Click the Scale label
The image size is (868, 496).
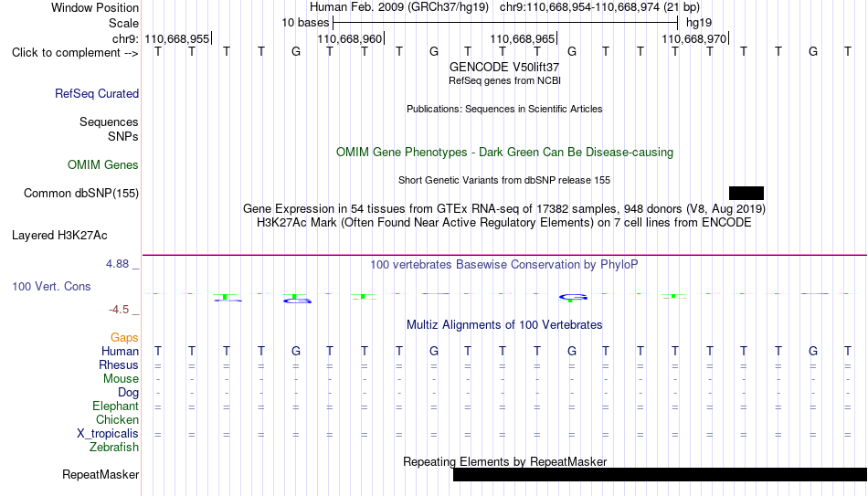click(123, 23)
